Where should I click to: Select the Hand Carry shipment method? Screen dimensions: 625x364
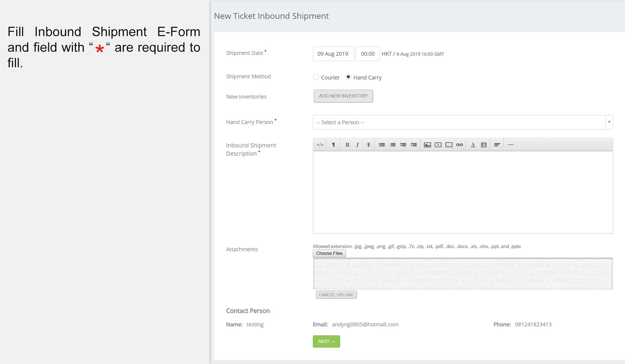(348, 77)
